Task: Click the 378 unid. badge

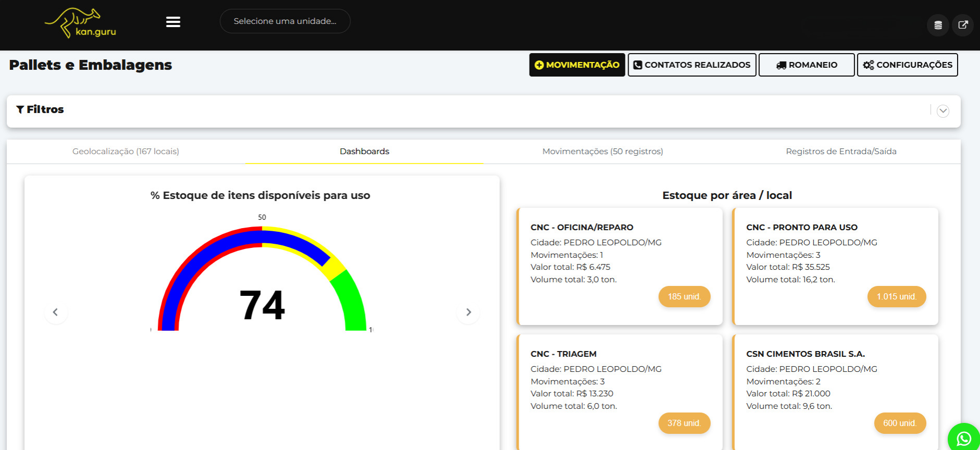Action: (684, 423)
